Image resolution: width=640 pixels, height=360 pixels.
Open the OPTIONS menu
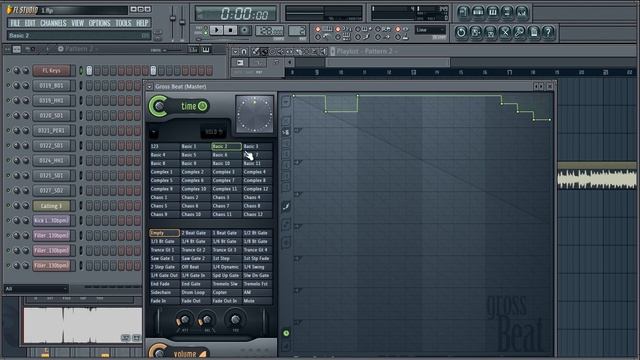pyautogui.click(x=99, y=23)
